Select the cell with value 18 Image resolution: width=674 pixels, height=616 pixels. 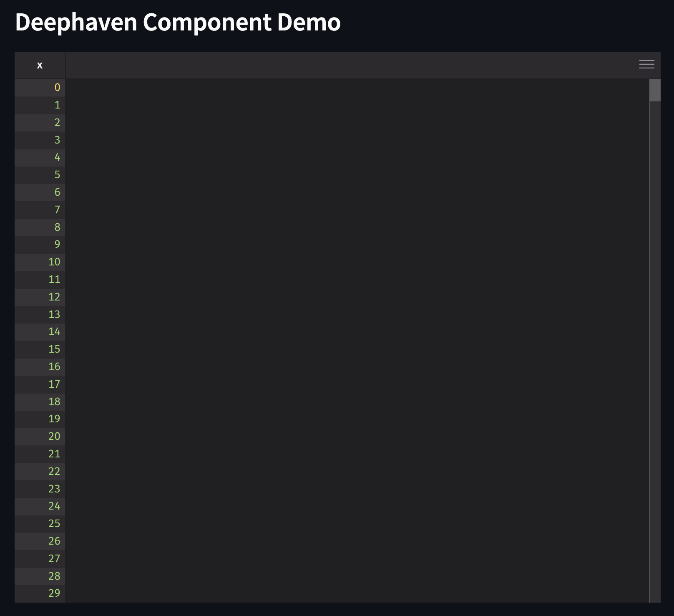click(40, 401)
